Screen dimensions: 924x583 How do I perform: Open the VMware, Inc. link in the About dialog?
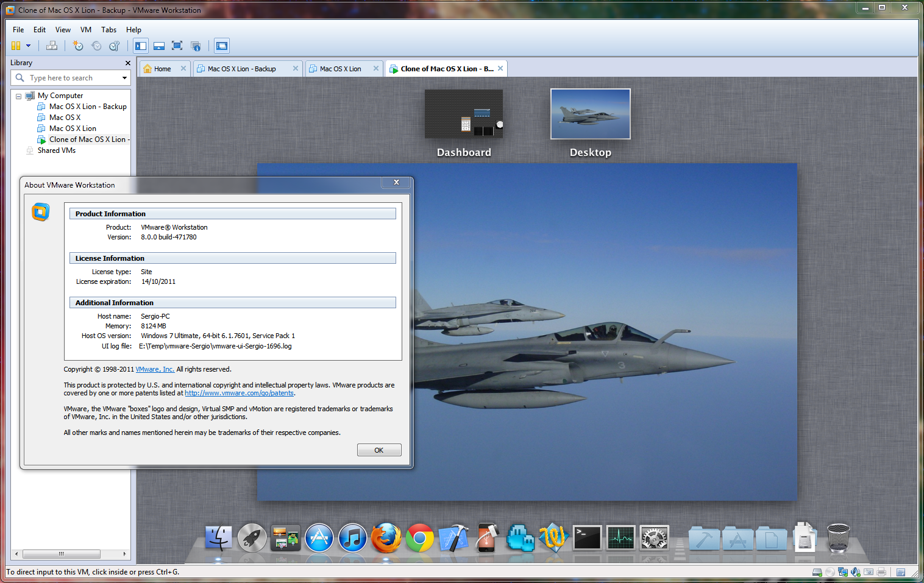155,369
